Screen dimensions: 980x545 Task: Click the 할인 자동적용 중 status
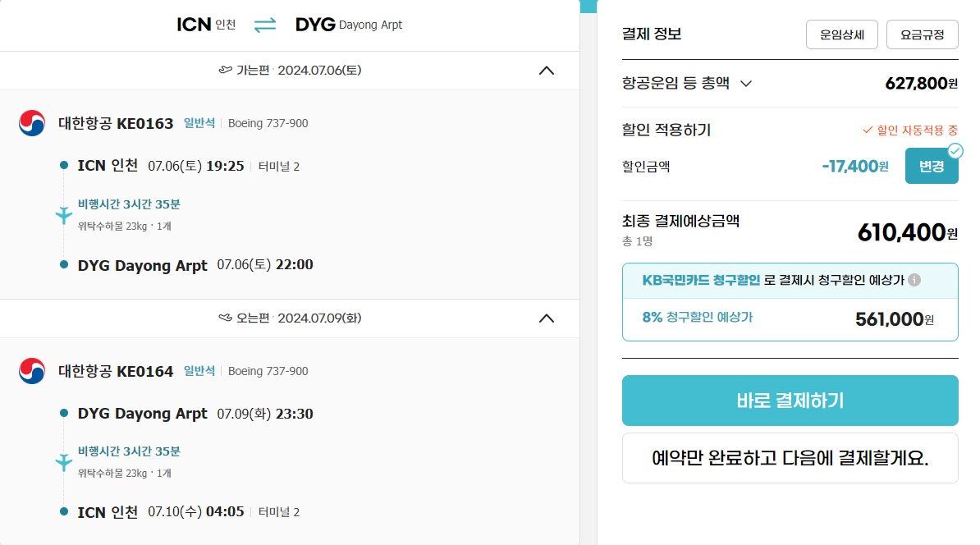pos(910,130)
